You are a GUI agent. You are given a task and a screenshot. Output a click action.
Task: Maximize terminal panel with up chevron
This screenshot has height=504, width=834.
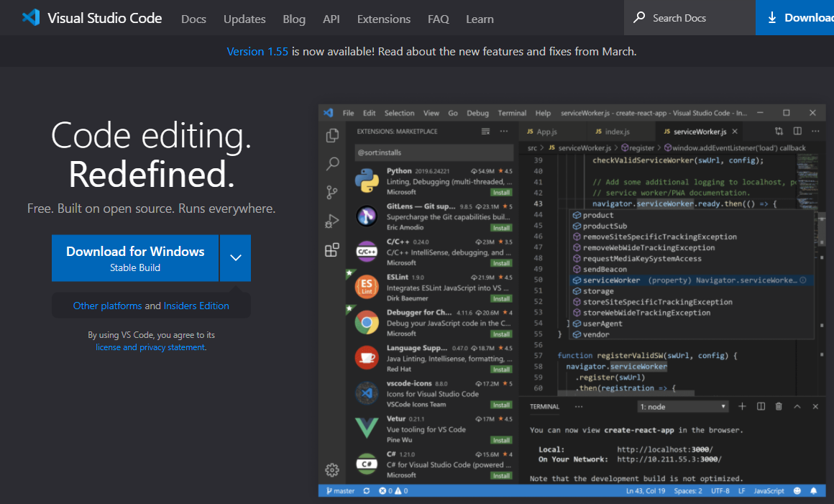pos(797,406)
